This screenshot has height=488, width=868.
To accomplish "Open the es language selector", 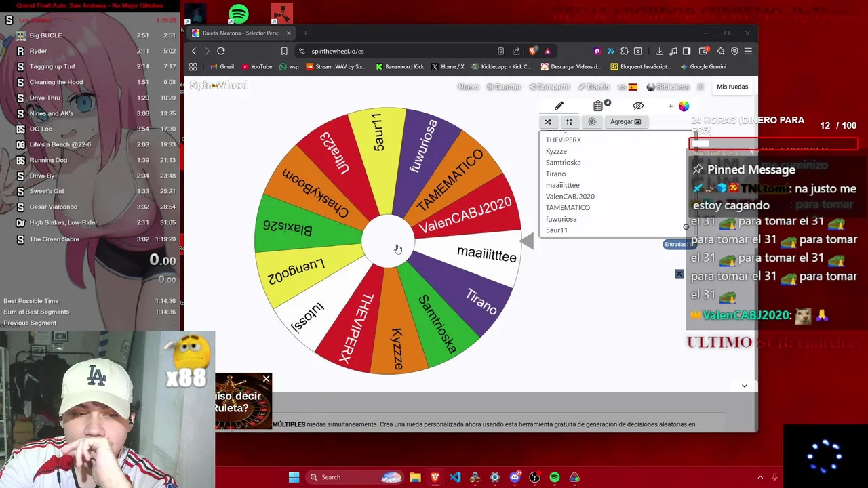I will [627, 87].
